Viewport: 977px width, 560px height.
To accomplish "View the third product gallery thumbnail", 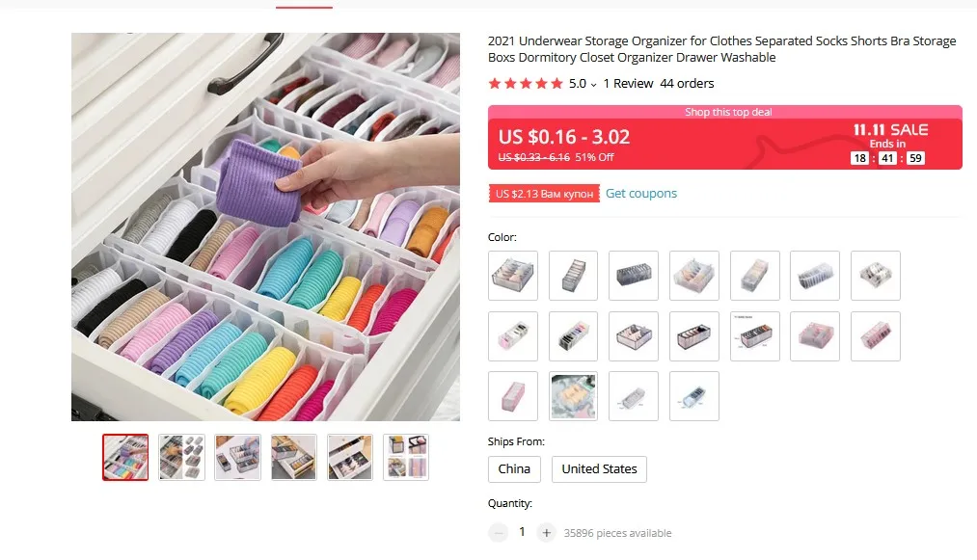I will [237, 457].
